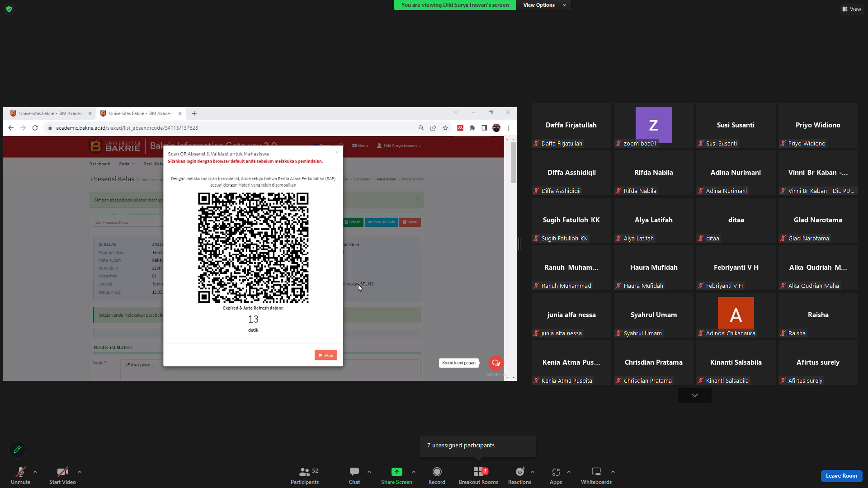868x488 pixels.
Task: Click the green Share Screen icon
Action: pos(396,472)
